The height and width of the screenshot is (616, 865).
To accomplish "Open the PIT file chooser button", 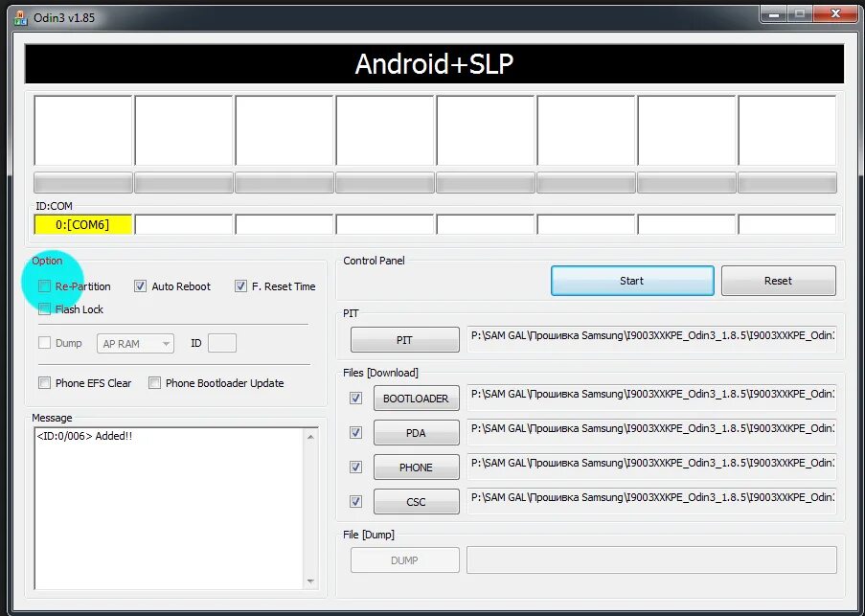I will click(x=405, y=340).
